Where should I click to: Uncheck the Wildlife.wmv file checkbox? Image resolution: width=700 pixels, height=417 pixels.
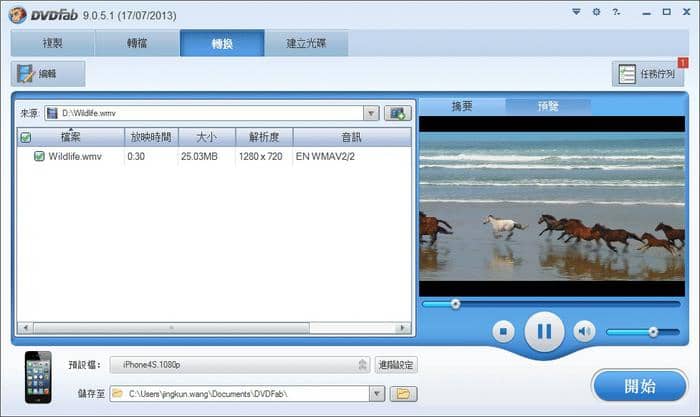point(39,156)
